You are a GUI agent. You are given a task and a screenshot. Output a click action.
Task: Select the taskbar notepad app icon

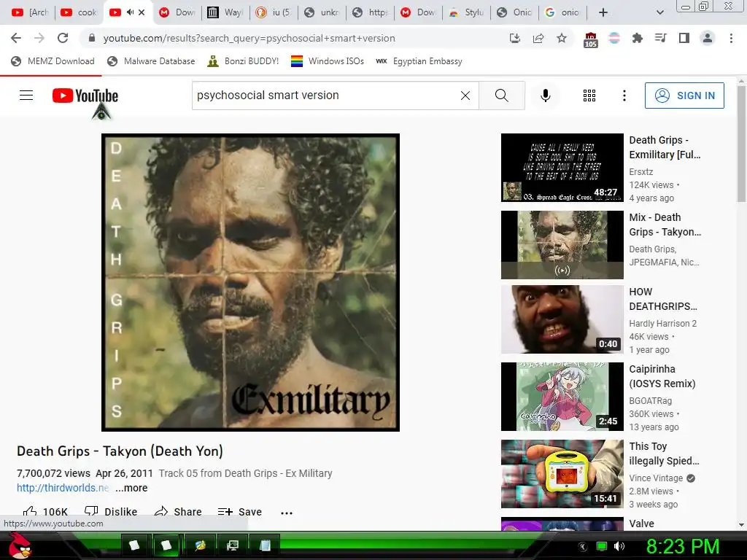(265, 545)
